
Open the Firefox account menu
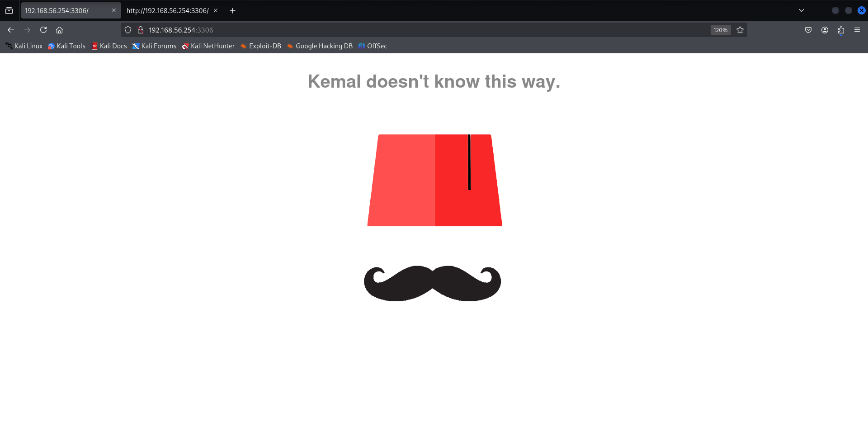pyautogui.click(x=825, y=30)
